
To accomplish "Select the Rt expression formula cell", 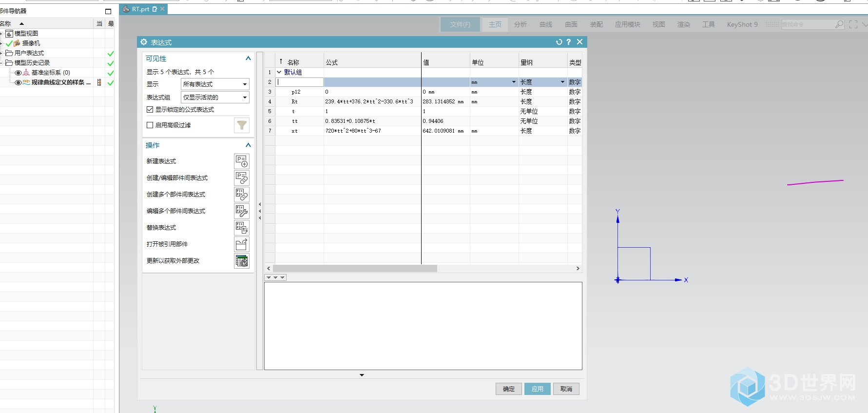I will pos(372,101).
